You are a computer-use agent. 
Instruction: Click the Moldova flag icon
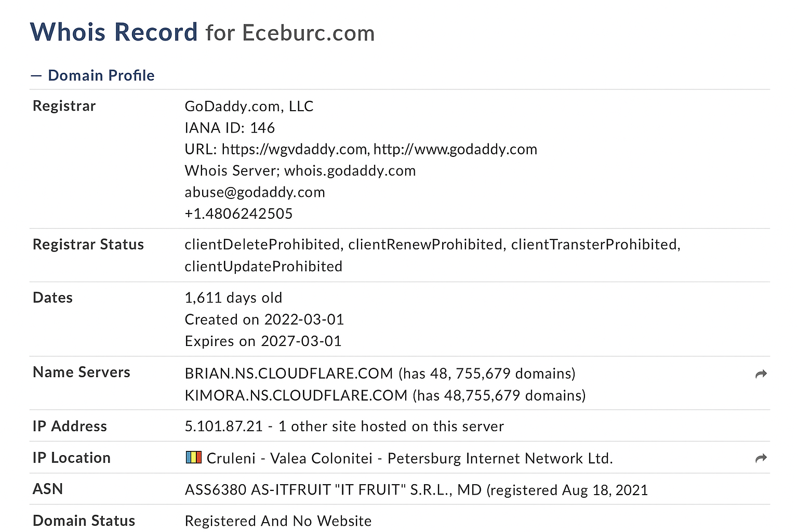(193, 457)
